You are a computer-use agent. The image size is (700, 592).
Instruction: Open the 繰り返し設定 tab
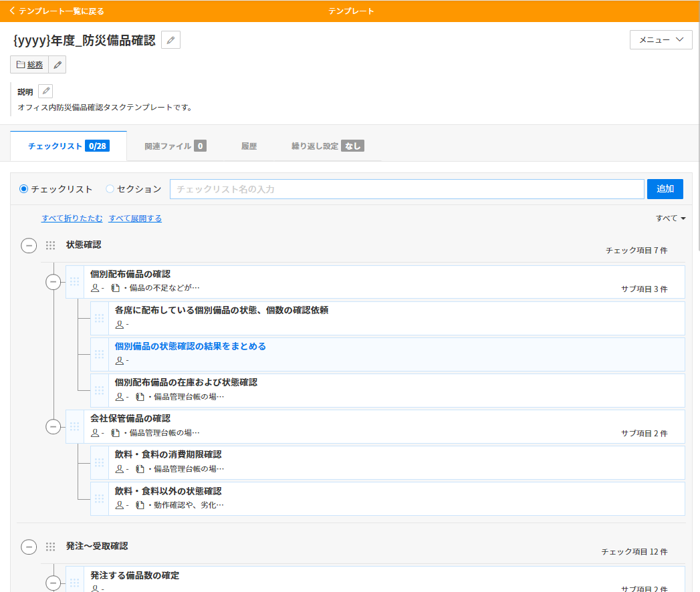coord(327,146)
